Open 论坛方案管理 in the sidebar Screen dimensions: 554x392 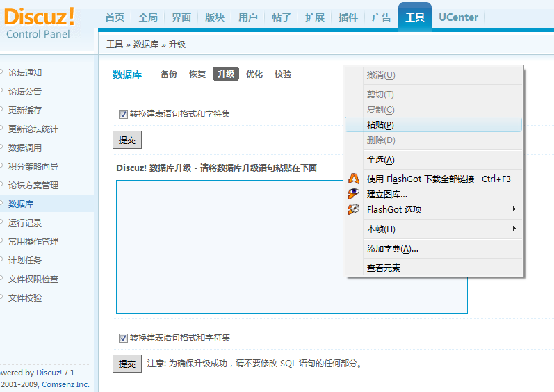(33, 185)
